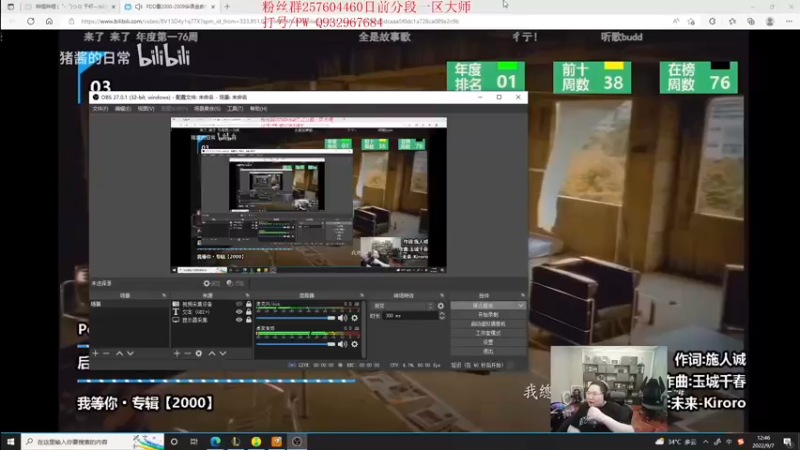
Task: Add a new scene with plus icon
Action: click(95, 353)
